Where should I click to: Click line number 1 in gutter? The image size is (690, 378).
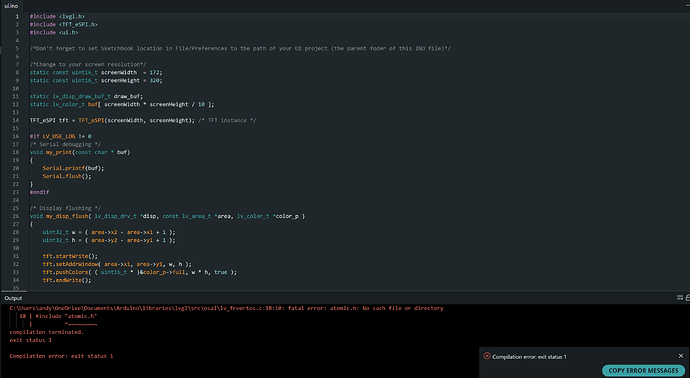17,16
